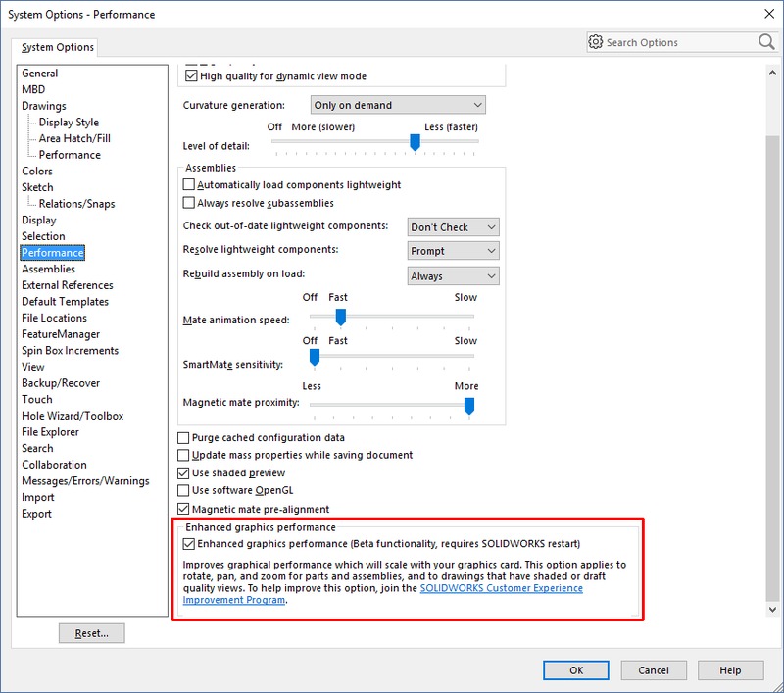Click the Level of detail slider handle

415,143
